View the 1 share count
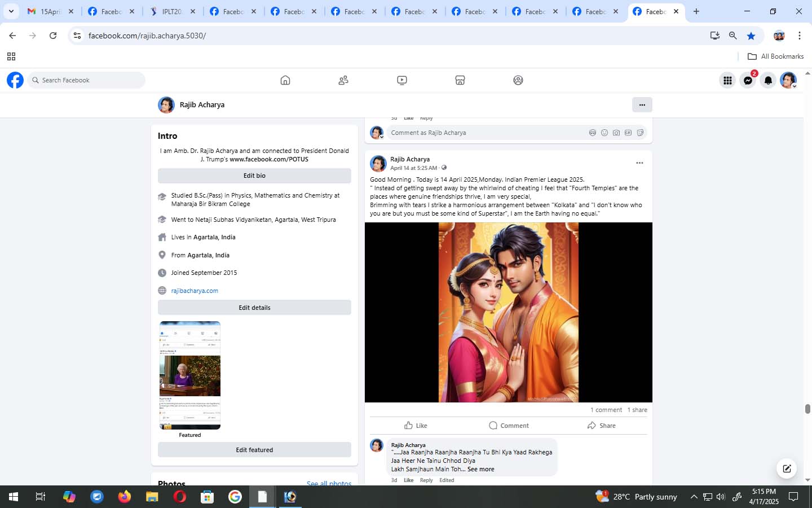Screen dimensions: 812x508 pyautogui.click(x=637, y=410)
